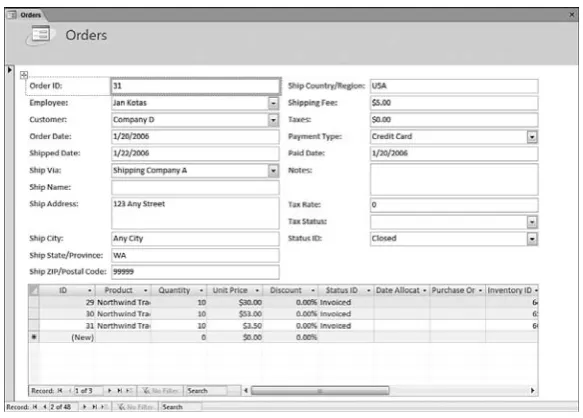Go to last record in main navigation bar
This screenshot has height=418, width=583.
[x=94, y=407]
